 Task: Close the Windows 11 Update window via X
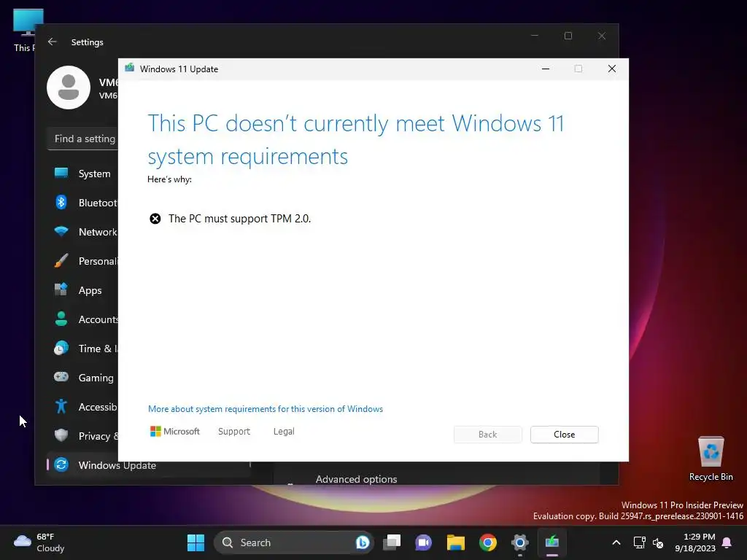tap(612, 69)
